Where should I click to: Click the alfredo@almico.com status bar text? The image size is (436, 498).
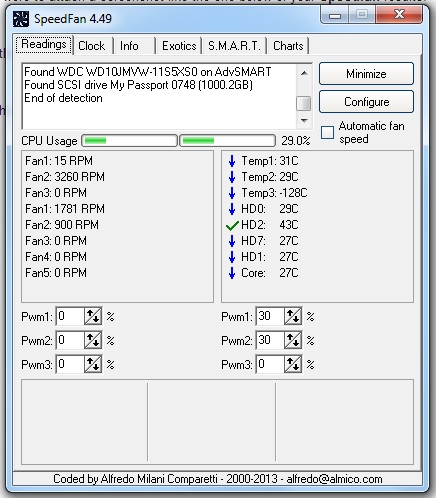pos(334,479)
